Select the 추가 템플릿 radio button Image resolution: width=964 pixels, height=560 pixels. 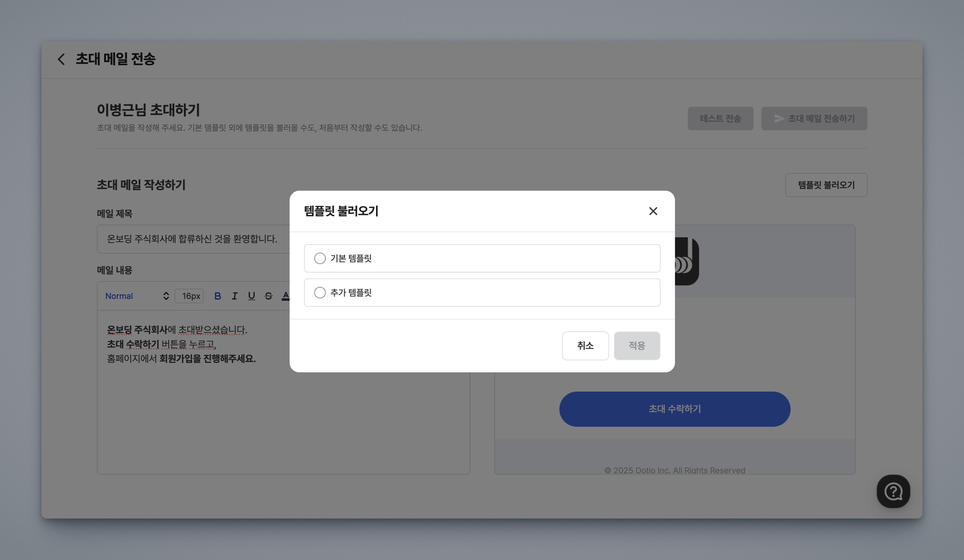click(320, 293)
